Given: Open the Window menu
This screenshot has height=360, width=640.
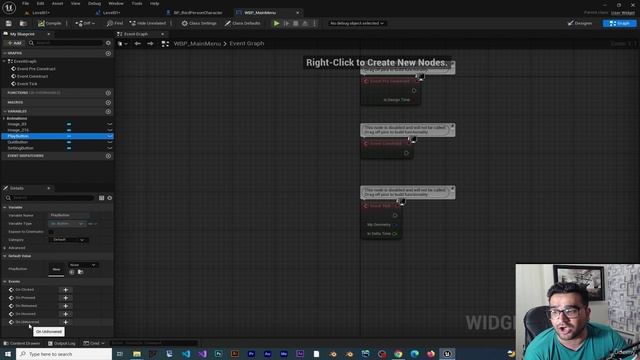Looking at the screenshot, I should coord(116,3).
